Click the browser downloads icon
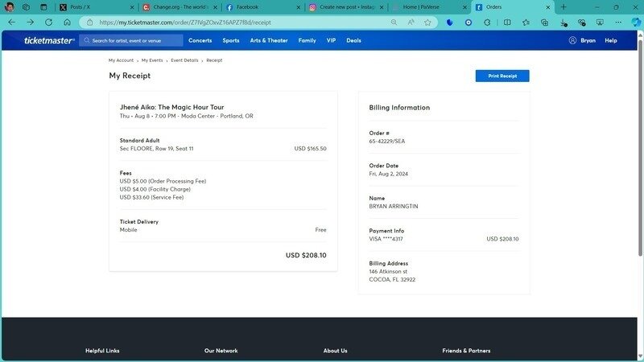Viewport: 644px width, 362px height. coord(563,23)
